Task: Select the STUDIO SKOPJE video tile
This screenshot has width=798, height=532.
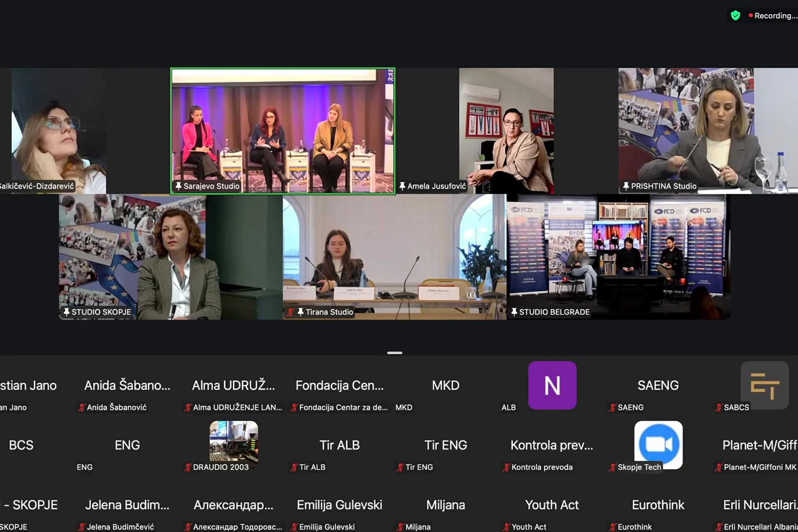Action: 170,257
